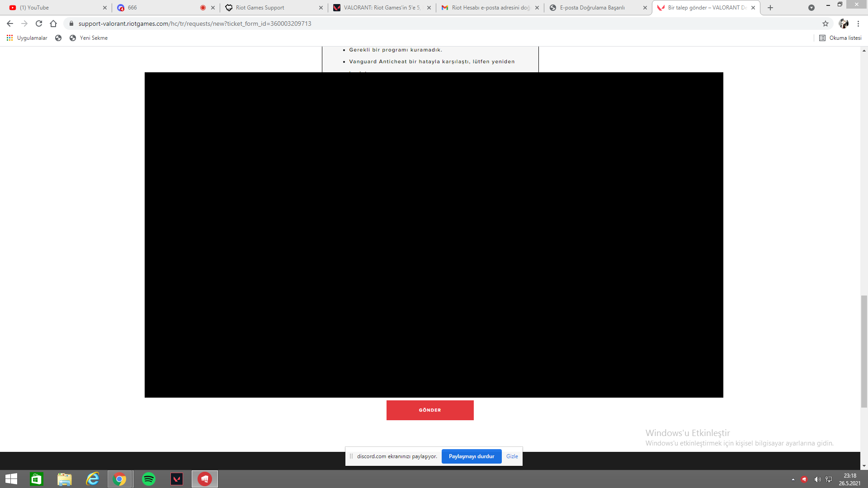
Task: Open the Okuma listesi reading list
Action: (x=840, y=38)
